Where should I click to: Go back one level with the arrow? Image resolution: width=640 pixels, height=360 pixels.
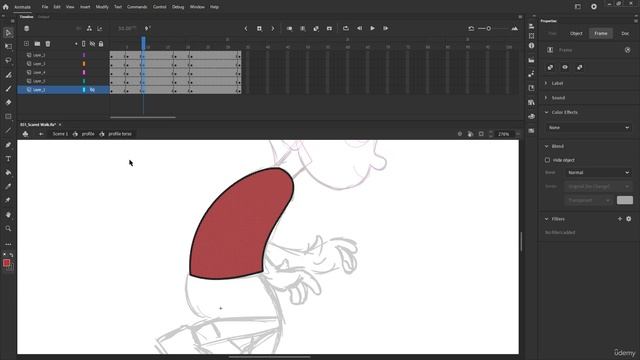point(41,134)
